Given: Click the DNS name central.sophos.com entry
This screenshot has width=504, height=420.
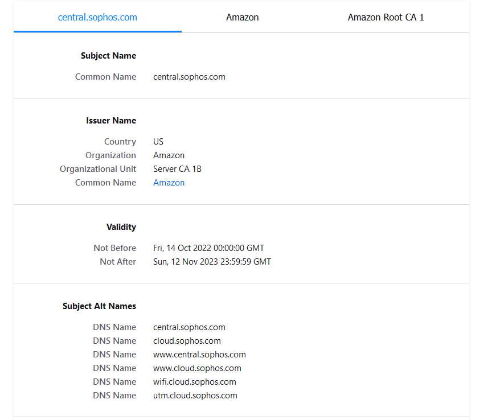Looking at the screenshot, I should pyautogui.click(x=189, y=327).
